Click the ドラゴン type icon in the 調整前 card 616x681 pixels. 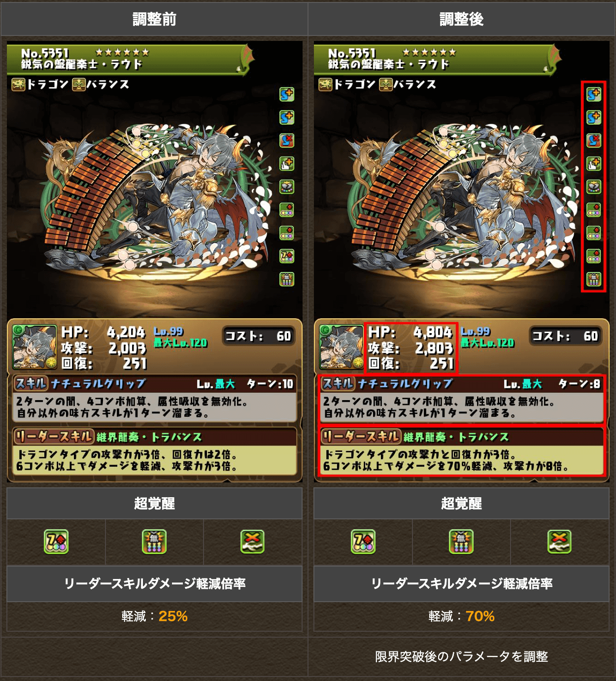[x=18, y=85]
